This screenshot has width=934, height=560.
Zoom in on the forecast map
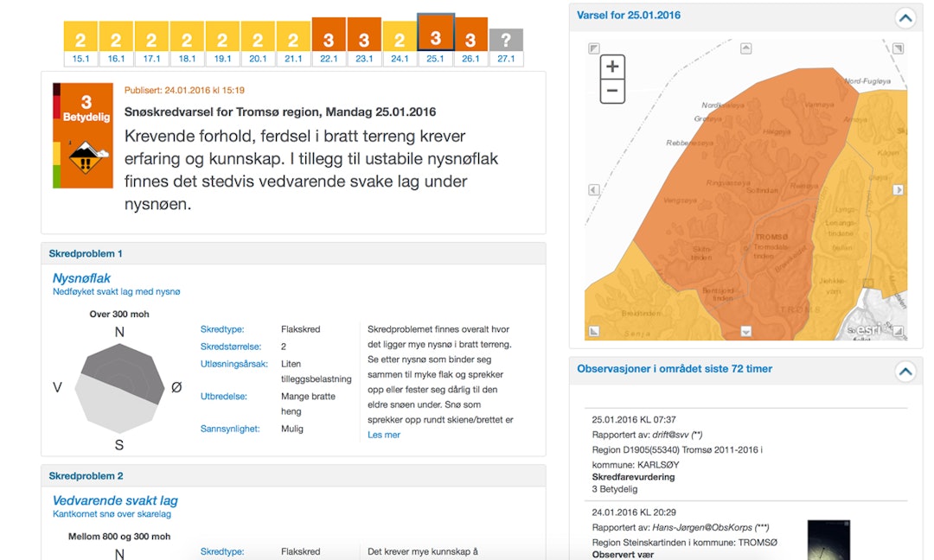point(611,66)
